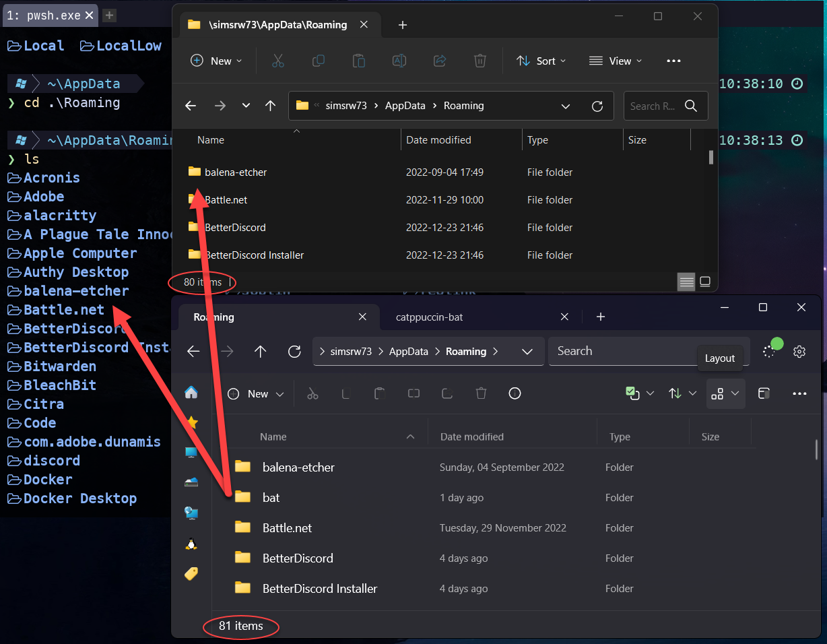Click Rename icon in Explorer window toolbar

(x=399, y=61)
